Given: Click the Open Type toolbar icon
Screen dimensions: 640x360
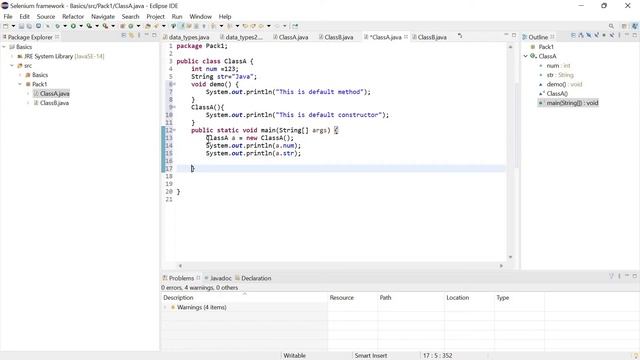Looking at the screenshot, I should 147,26.
